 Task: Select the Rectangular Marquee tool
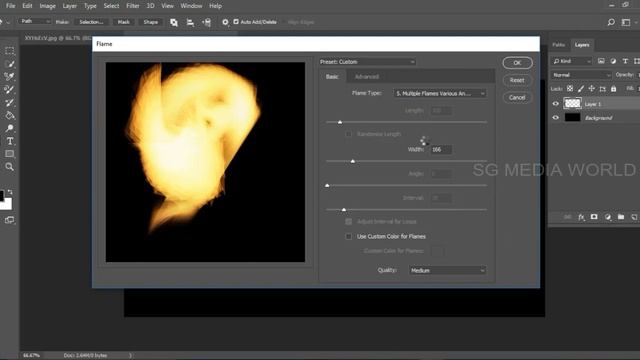(x=9, y=51)
